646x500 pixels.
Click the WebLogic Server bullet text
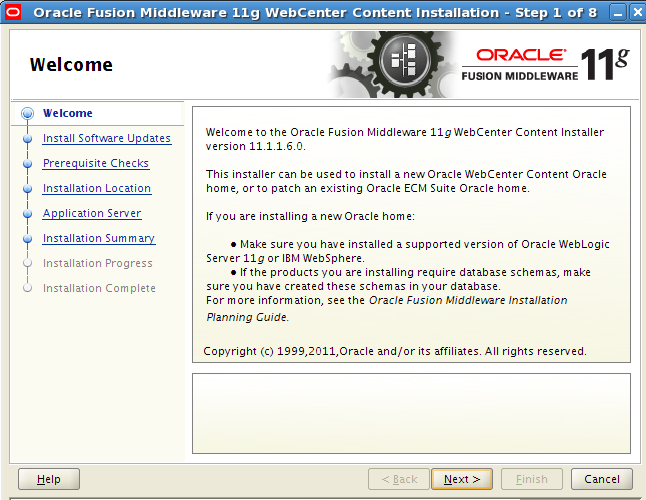(x=408, y=251)
